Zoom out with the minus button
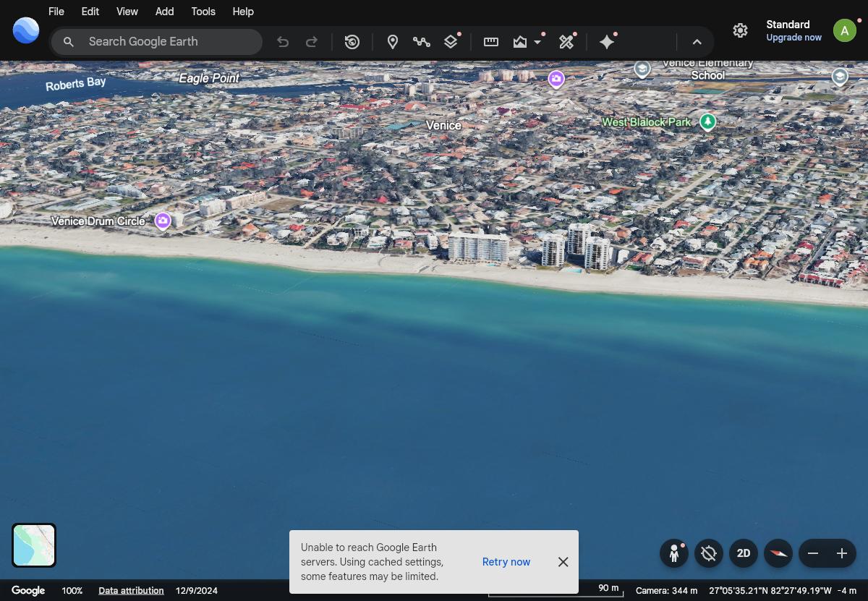 click(x=813, y=553)
